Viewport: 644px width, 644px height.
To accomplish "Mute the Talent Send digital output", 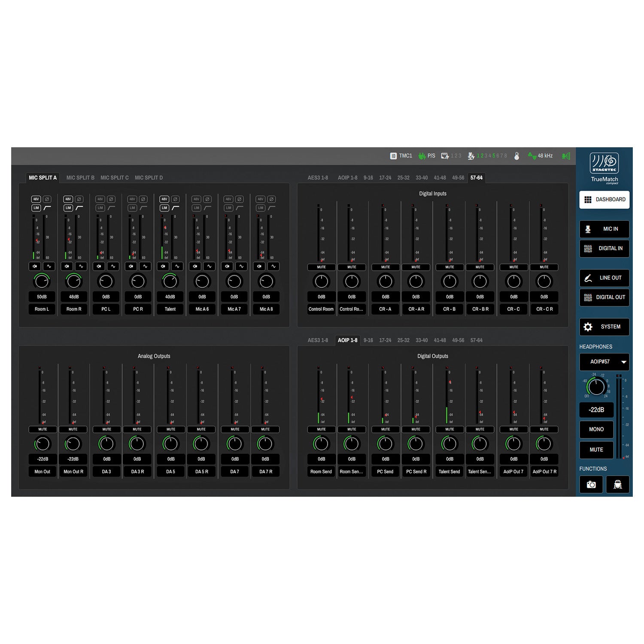I will [x=450, y=429].
